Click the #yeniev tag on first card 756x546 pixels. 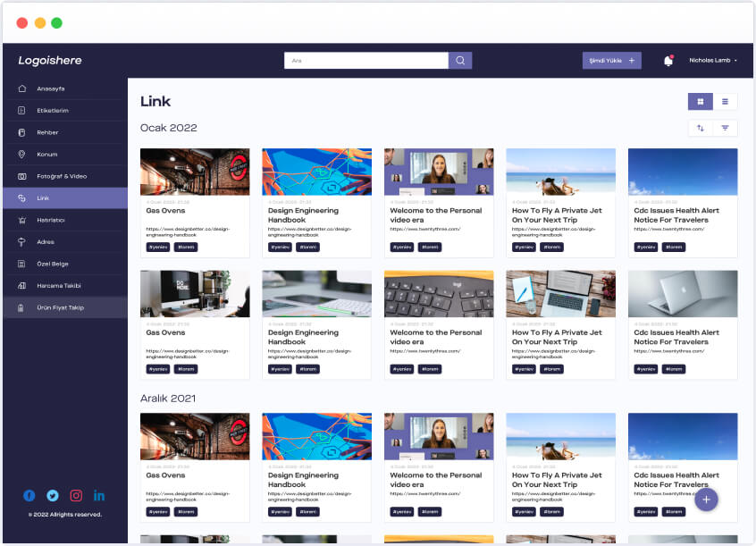tap(158, 247)
